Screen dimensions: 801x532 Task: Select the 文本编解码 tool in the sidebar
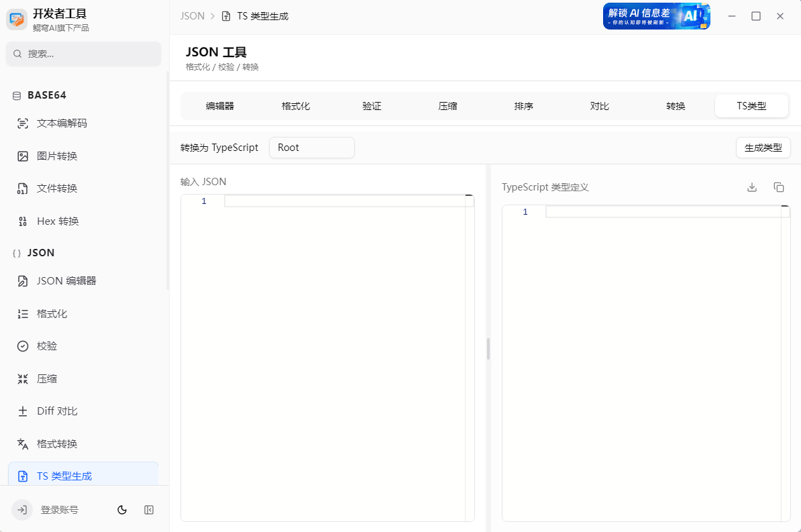[58, 123]
